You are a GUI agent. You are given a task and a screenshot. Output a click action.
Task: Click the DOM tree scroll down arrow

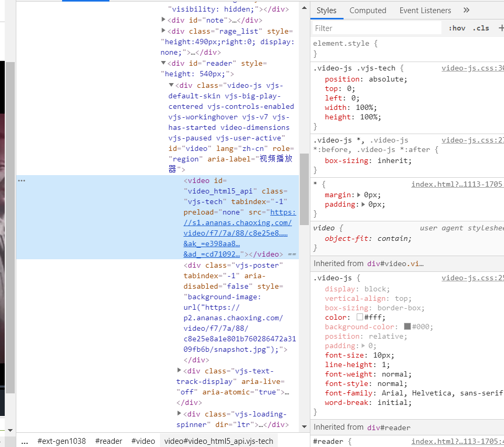pos(304,427)
